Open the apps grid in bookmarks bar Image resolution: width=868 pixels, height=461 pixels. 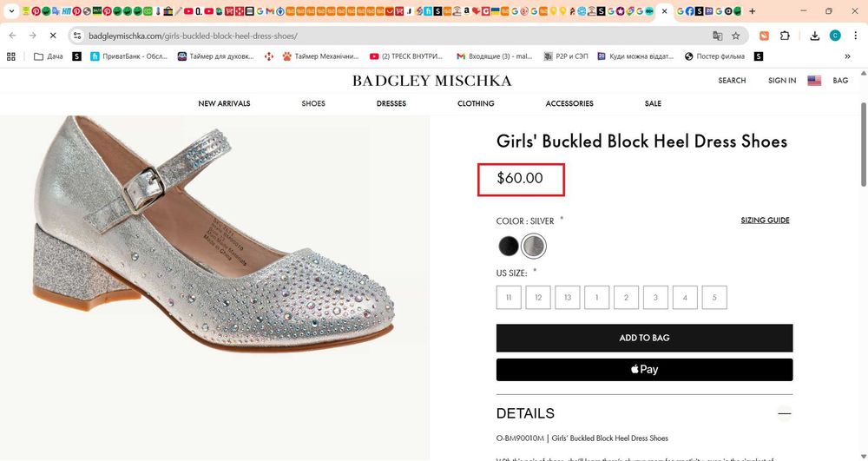point(11,56)
